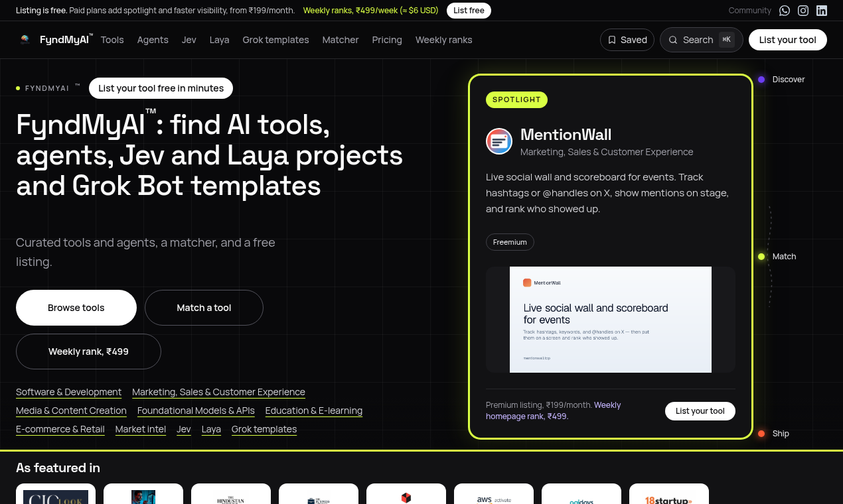This screenshot has height=504, width=843.
Task: Go to the Laya nav item
Action: [x=220, y=40]
